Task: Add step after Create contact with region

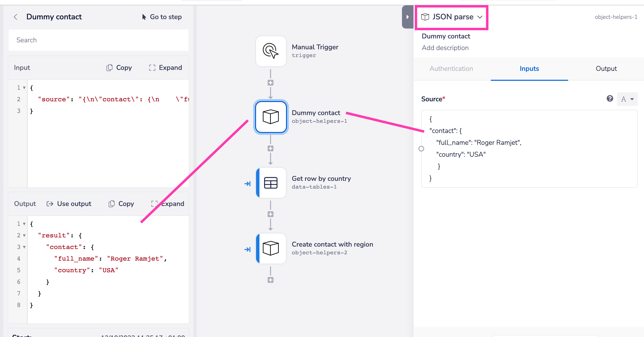Action: tap(270, 280)
